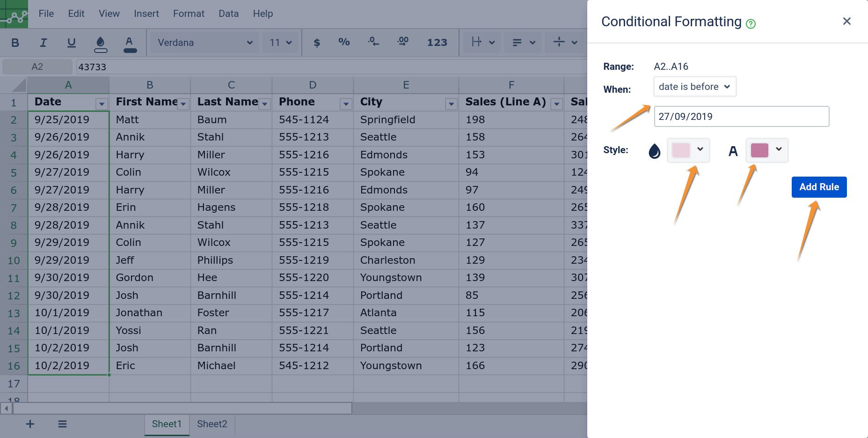This screenshot has width=868, height=438.
Task: Click the increase decimal places icon
Action: pos(402,42)
